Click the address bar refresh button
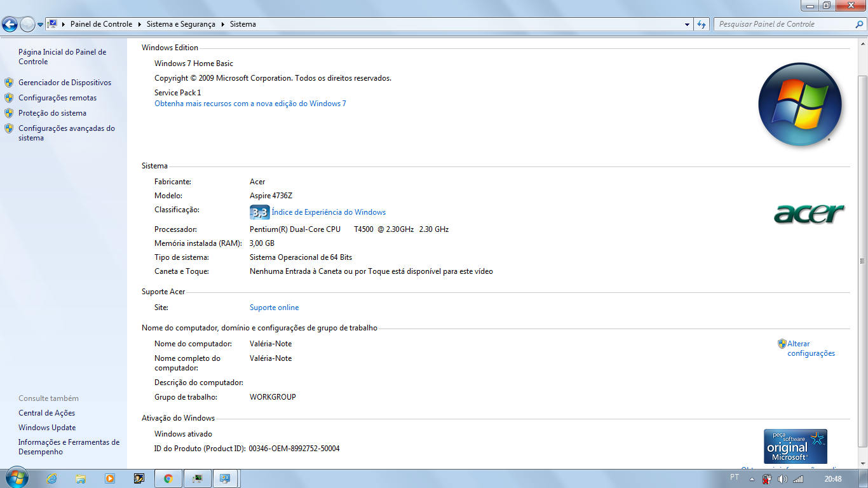This screenshot has height=488, width=868. point(702,24)
